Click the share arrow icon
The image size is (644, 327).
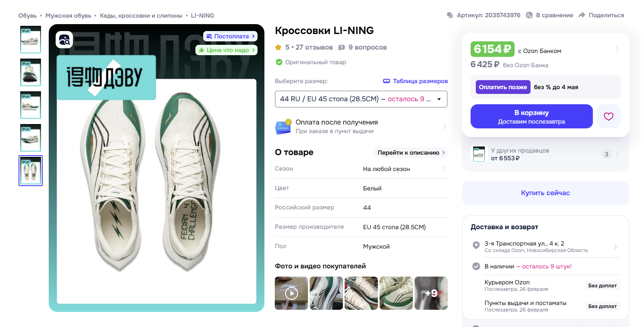582,15
